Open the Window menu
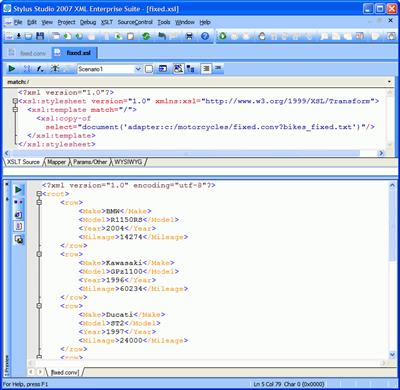The width and height of the screenshot is (400, 390). [185, 22]
